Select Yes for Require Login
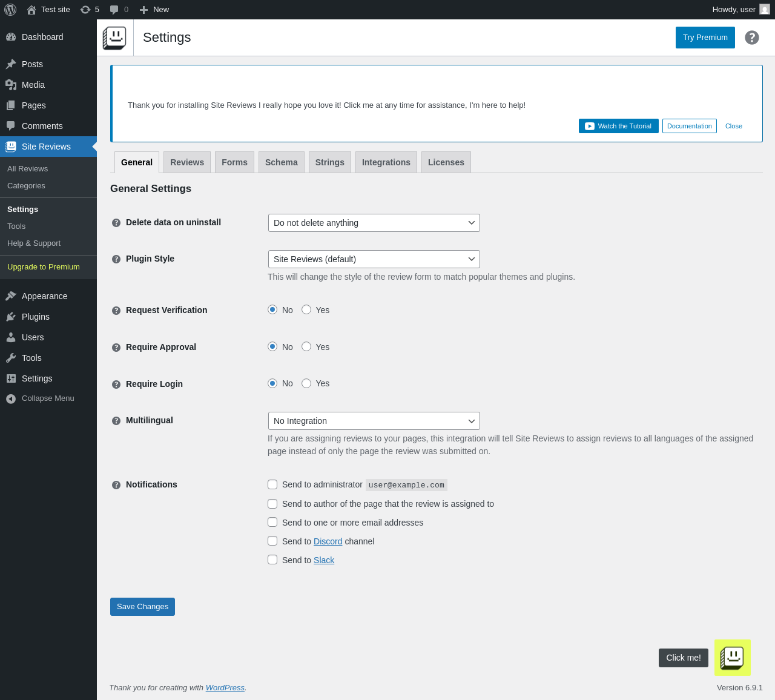Image resolution: width=775 pixels, height=700 pixels. coord(306,383)
